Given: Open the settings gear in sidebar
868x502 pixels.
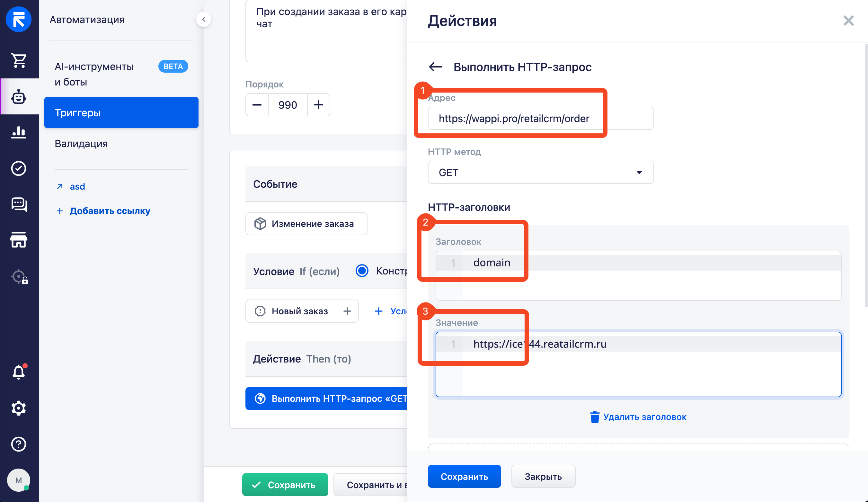Looking at the screenshot, I should tap(19, 408).
